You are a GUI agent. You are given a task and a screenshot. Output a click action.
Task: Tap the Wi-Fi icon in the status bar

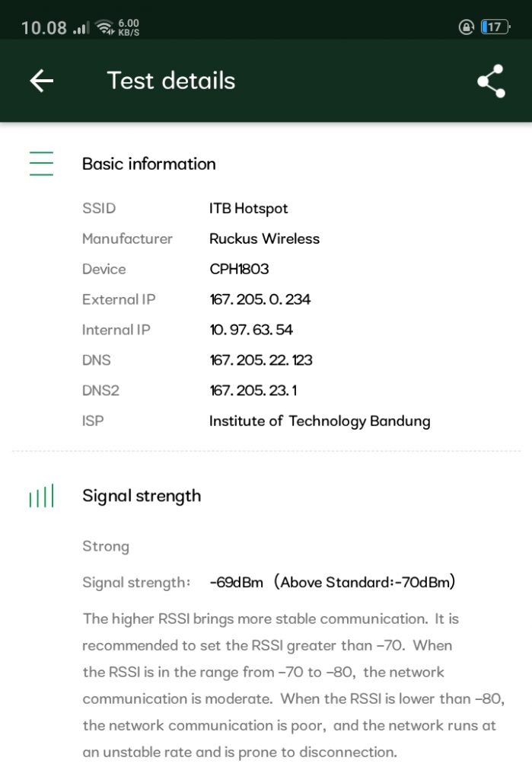click(x=104, y=25)
